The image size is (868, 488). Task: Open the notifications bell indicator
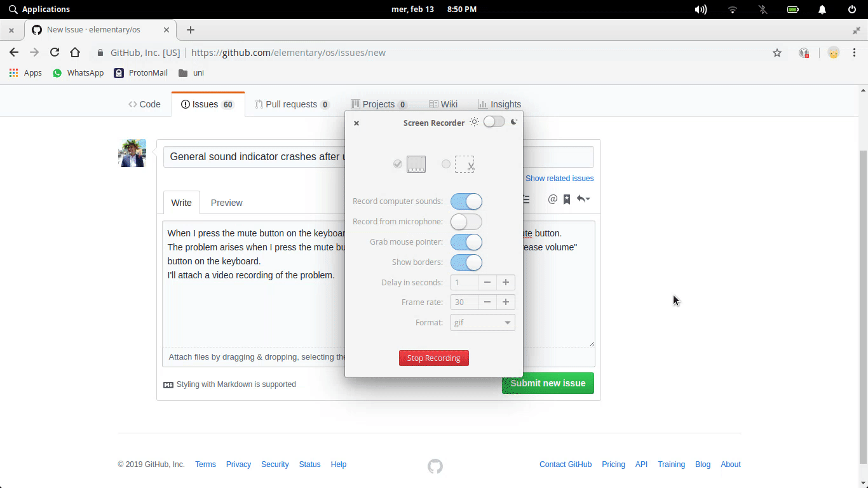click(x=822, y=10)
